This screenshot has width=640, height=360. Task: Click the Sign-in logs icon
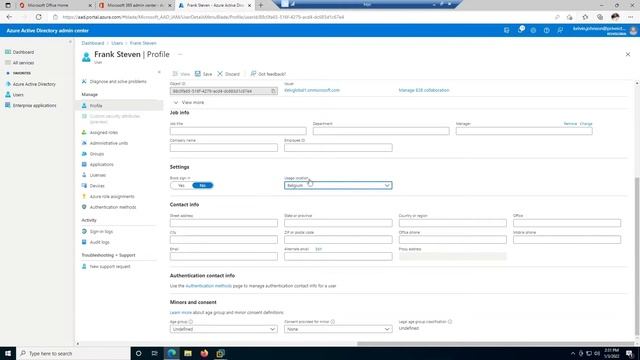click(84, 231)
